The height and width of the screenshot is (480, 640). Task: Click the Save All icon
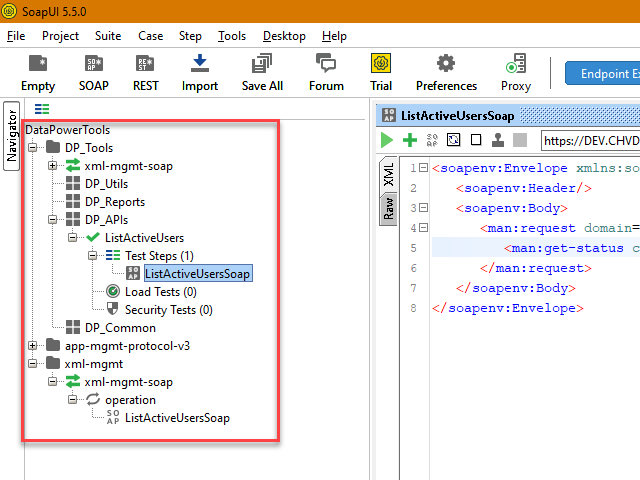[262, 71]
